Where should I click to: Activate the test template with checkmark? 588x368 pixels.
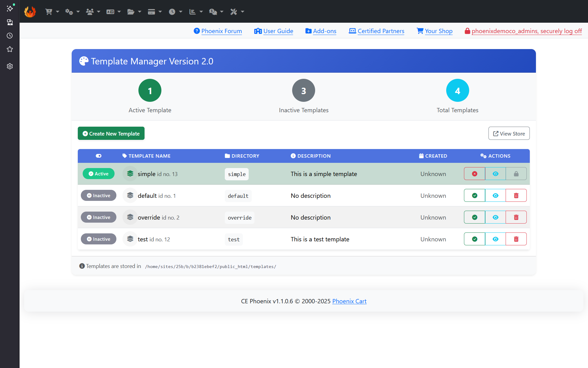474,239
